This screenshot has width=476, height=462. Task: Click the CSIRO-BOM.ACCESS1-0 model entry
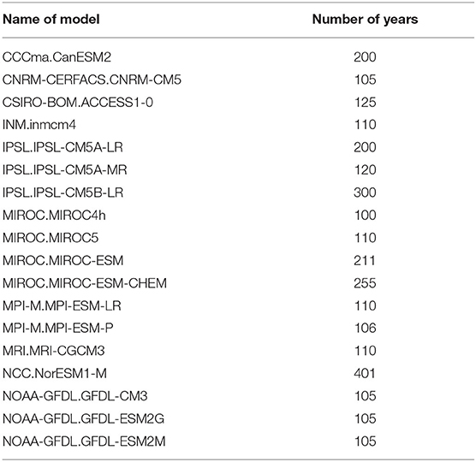point(78,102)
